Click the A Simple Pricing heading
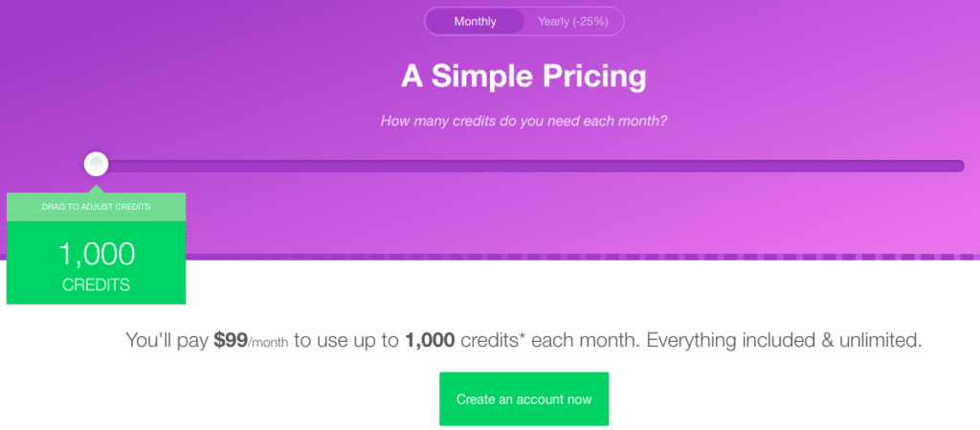This screenshot has height=430, width=980. coord(523,77)
